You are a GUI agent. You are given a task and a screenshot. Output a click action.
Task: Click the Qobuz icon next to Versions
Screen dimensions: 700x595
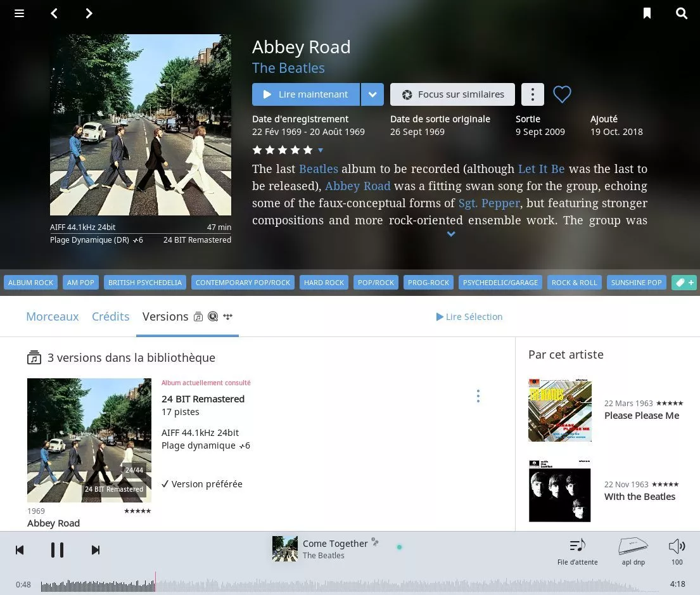[213, 317]
